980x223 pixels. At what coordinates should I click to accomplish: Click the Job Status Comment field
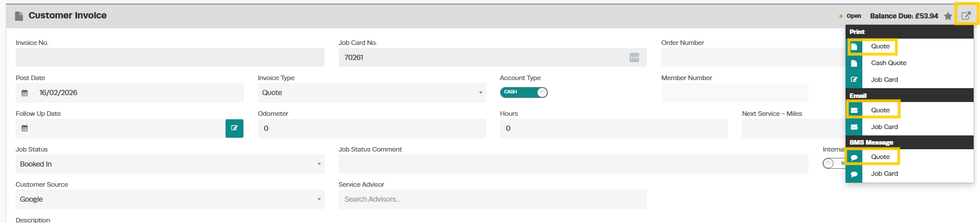coord(573,164)
